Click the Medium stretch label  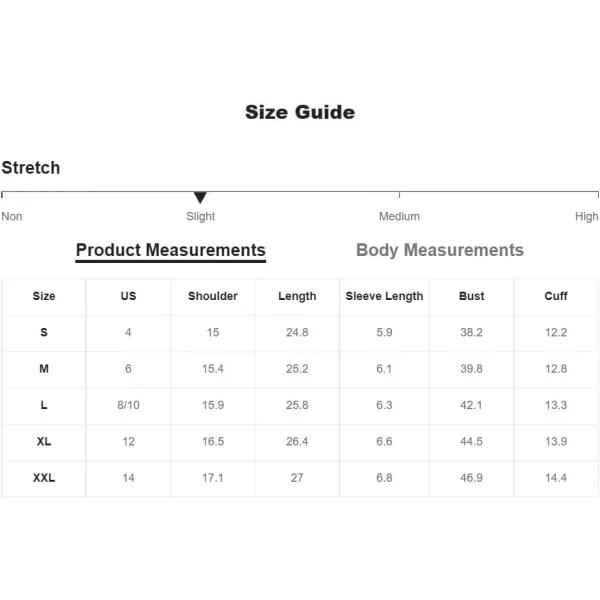pos(399,217)
